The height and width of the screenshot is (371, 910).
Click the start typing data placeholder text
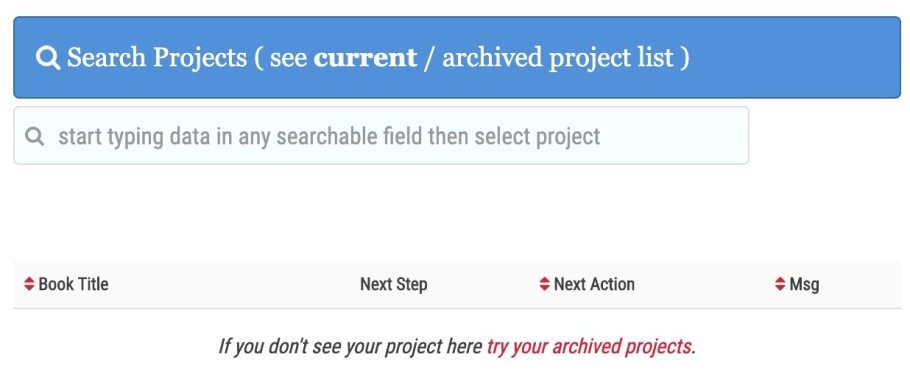coord(329,137)
